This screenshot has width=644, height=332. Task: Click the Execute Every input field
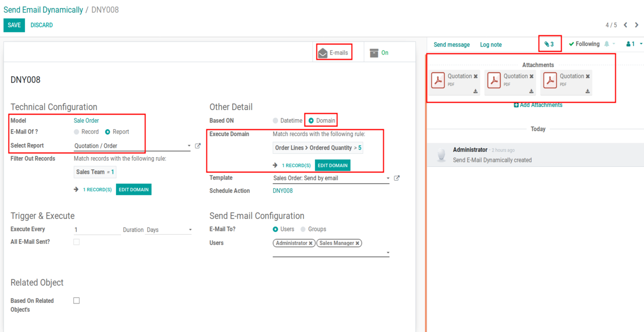point(97,230)
